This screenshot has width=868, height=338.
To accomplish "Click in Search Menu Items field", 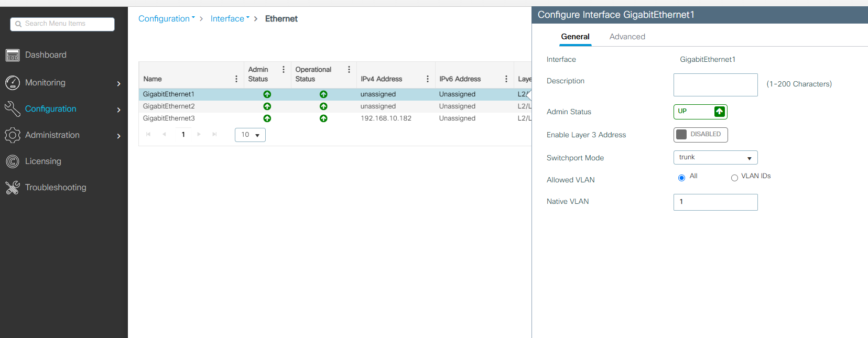I will click(62, 24).
